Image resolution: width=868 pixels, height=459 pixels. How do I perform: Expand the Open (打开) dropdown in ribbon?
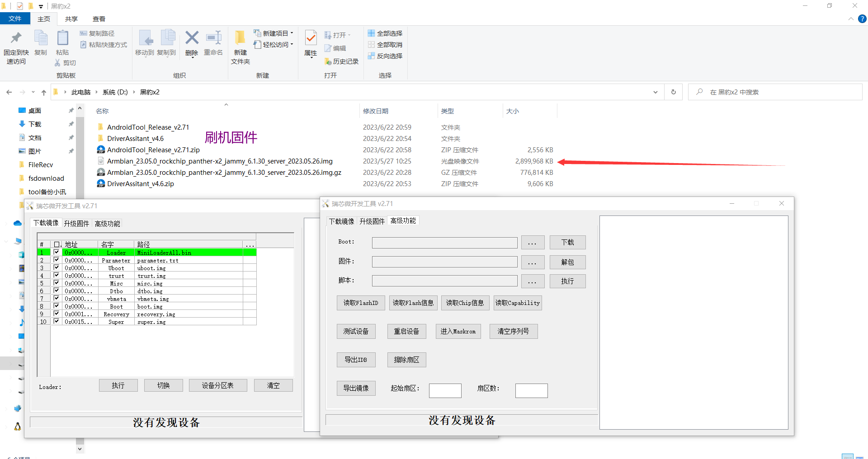[x=349, y=35]
